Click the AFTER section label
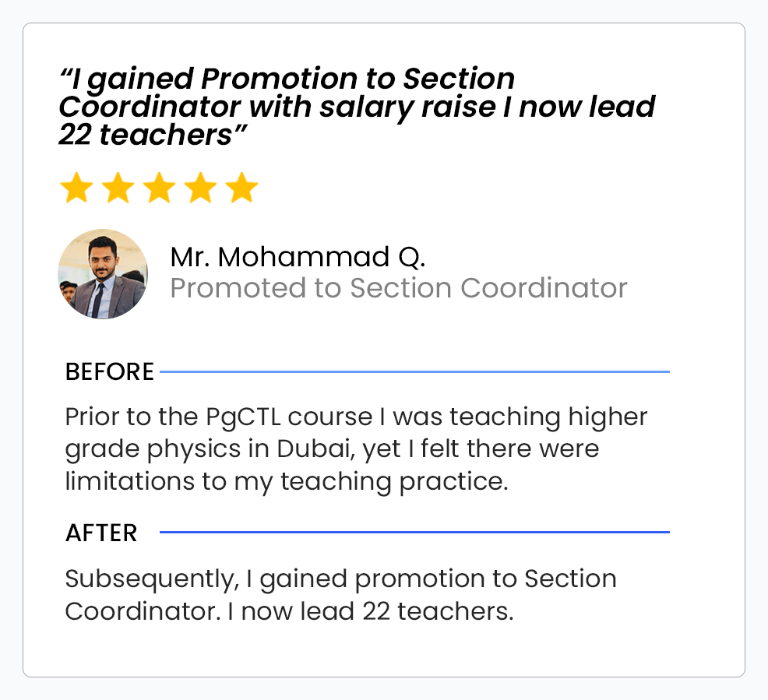Screen dimensions: 768x700 (x=101, y=533)
